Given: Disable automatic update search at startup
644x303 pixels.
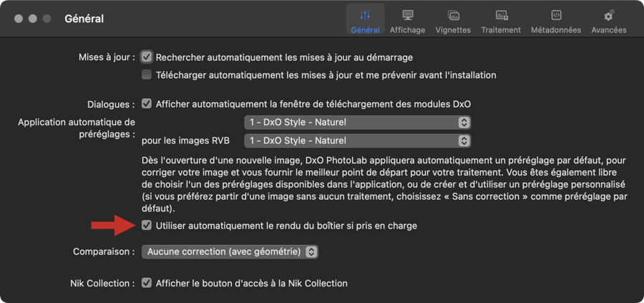Looking at the screenshot, I should pos(147,57).
